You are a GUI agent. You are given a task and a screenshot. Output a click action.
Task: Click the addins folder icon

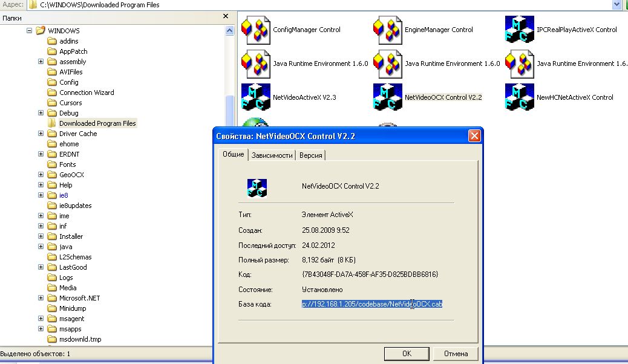click(52, 41)
